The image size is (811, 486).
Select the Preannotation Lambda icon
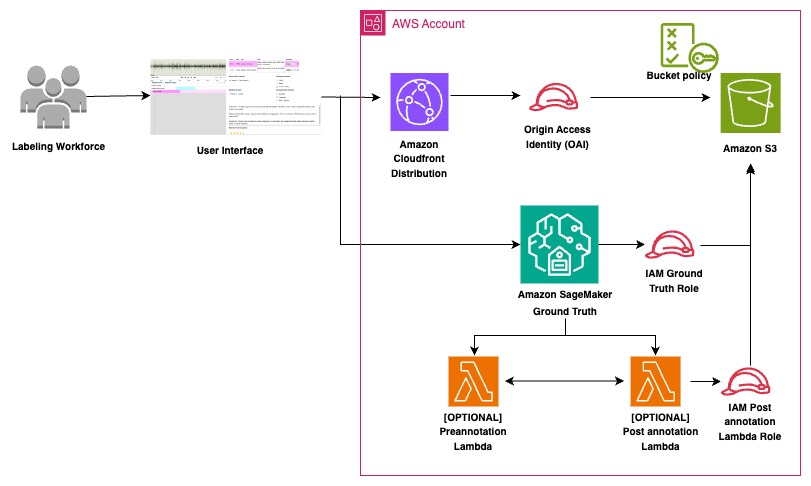pos(473,381)
